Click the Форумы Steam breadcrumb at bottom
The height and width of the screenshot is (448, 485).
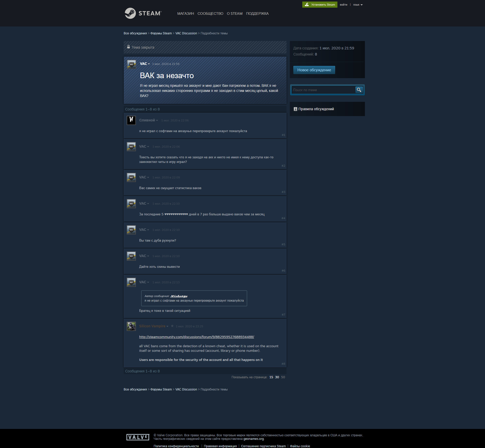coord(161,389)
